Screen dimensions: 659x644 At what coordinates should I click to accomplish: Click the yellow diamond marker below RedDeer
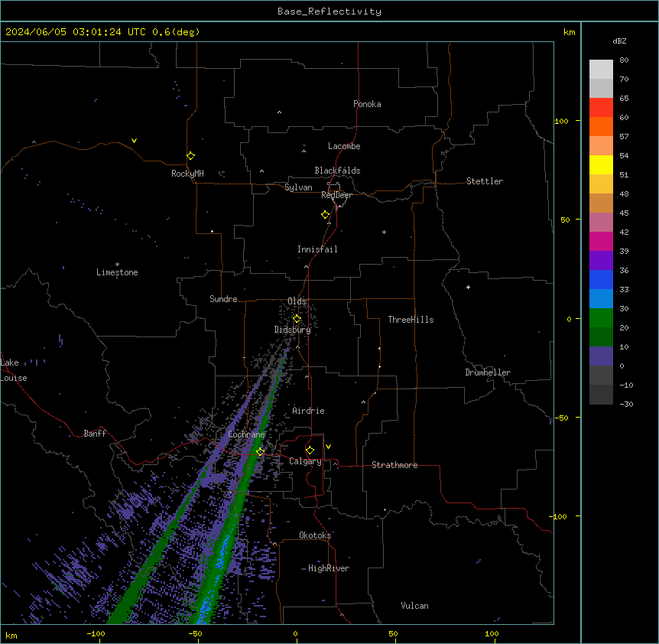(x=326, y=215)
